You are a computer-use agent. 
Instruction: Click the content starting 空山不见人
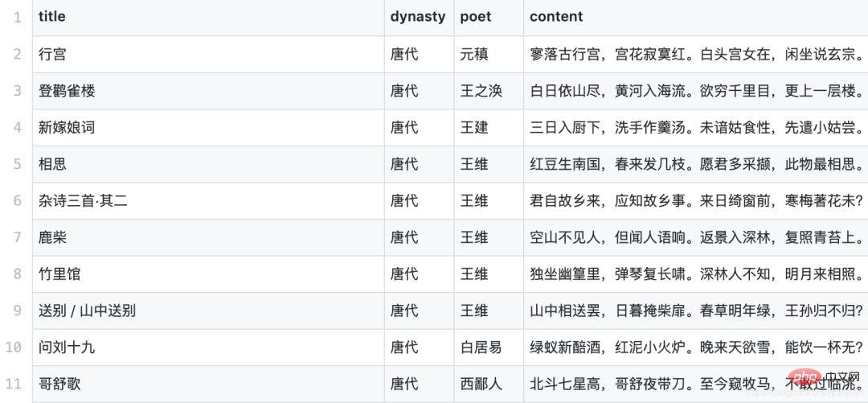pyautogui.click(x=697, y=237)
